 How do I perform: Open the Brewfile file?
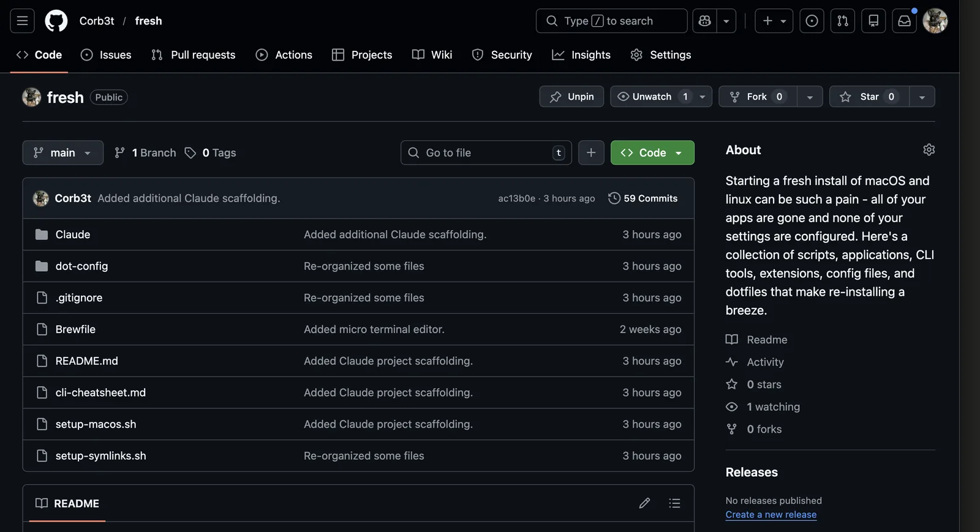click(x=75, y=329)
